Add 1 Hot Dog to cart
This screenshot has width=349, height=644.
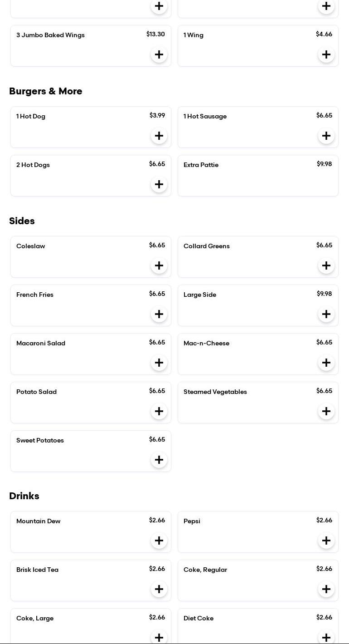[159, 136]
